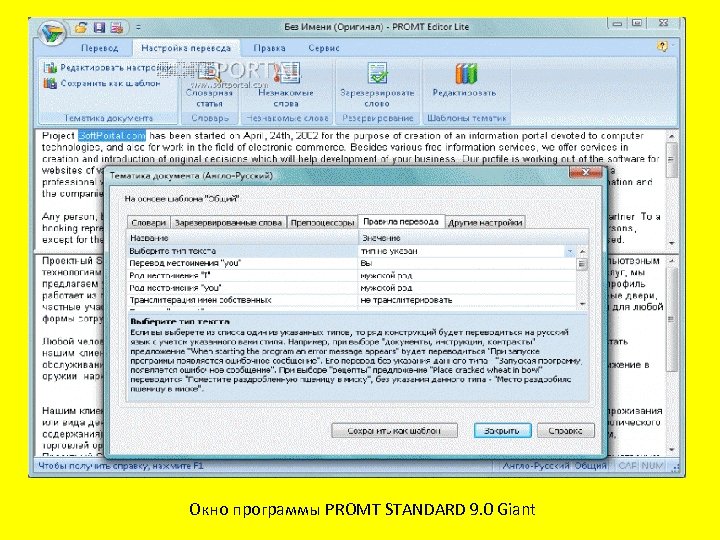Viewport: 720px width, 540px height.
Task: Click the source text pane scroll down arrow
Action: click(671, 243)
